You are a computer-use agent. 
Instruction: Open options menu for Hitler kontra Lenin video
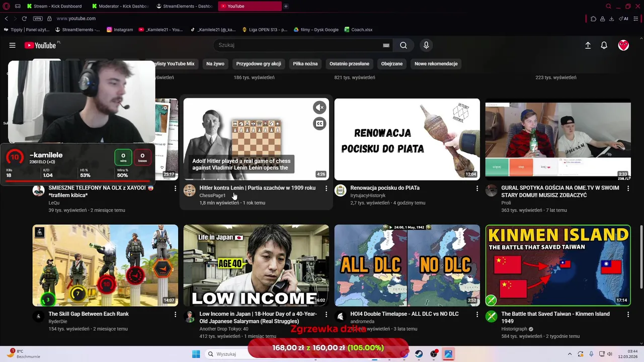(326, 188)
